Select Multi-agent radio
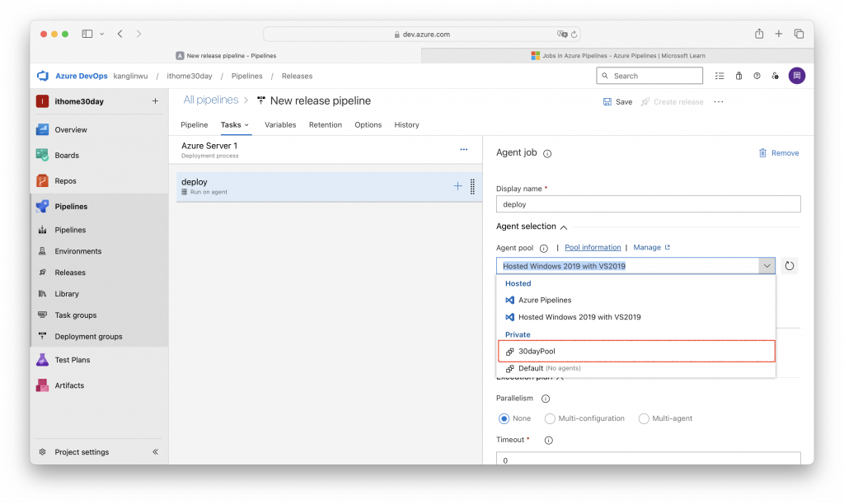The image size is (844, 504). coord(643,418)
